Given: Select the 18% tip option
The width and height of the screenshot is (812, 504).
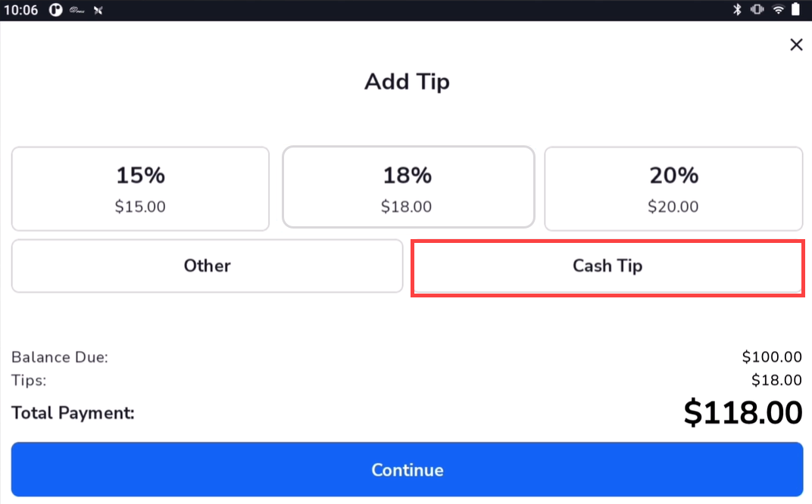Looking at the screenshot, I should 408,188.
